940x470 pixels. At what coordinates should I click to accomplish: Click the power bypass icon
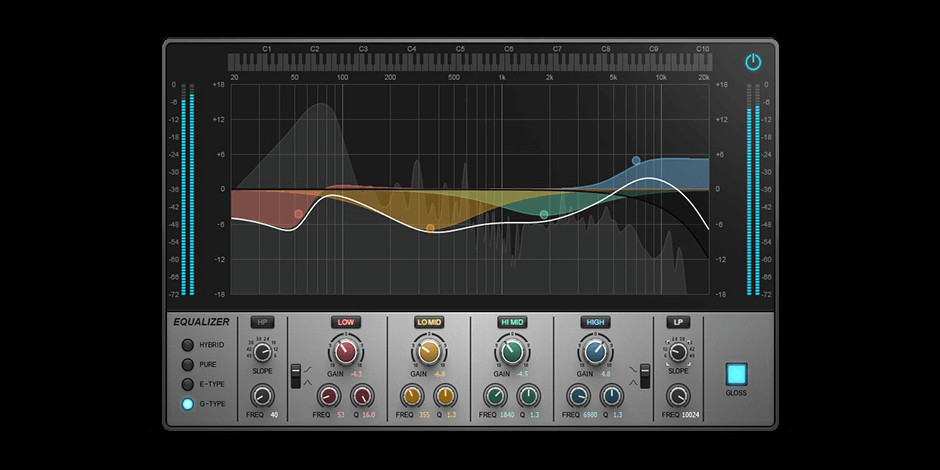(753, 62)
